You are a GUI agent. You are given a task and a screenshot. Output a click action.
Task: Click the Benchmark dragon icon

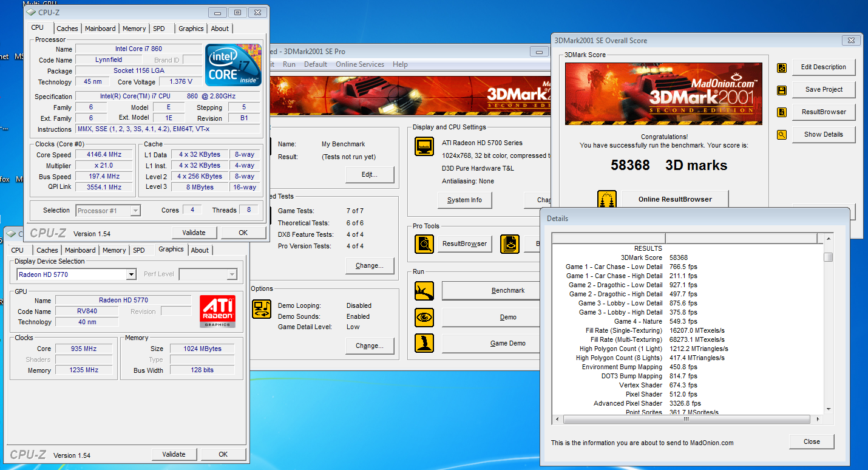(x=424, y=291)
